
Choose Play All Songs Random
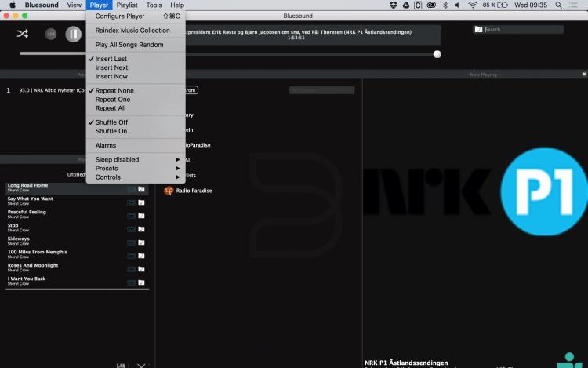coord(136,45)
